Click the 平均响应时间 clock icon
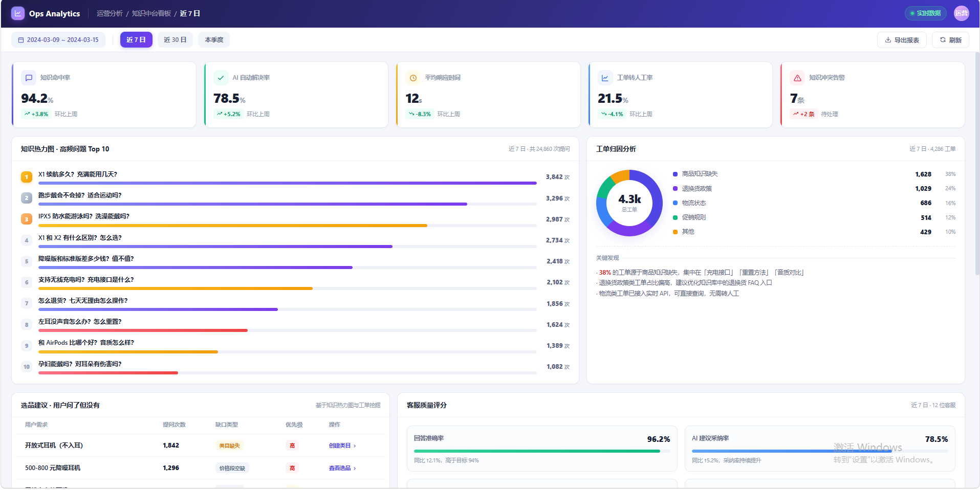Viewport: 980px width, 490px height. (x=413, y=78)
